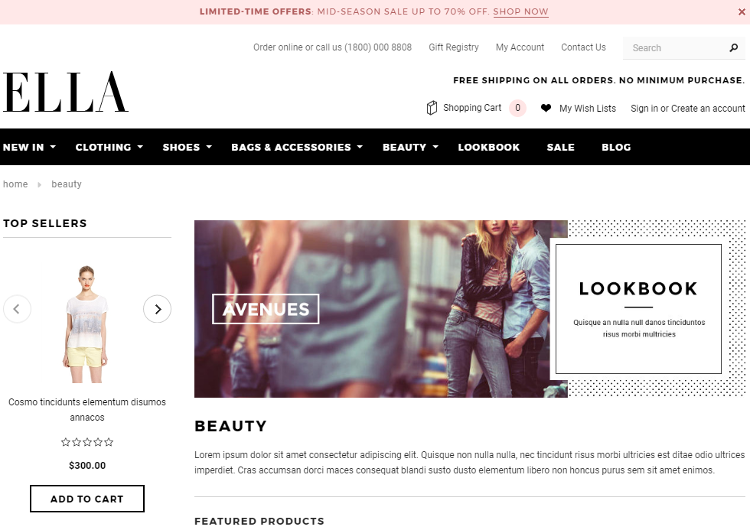750x530 pixels.
Task: Go to home in the breadcrumb
Action: (15, 184)
